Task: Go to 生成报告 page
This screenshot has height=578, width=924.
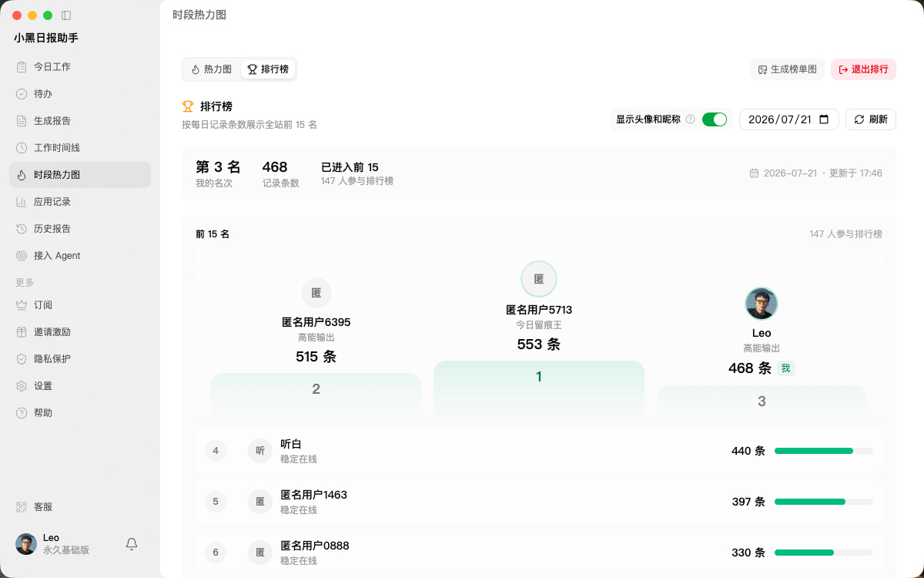Action: point(80,121)
